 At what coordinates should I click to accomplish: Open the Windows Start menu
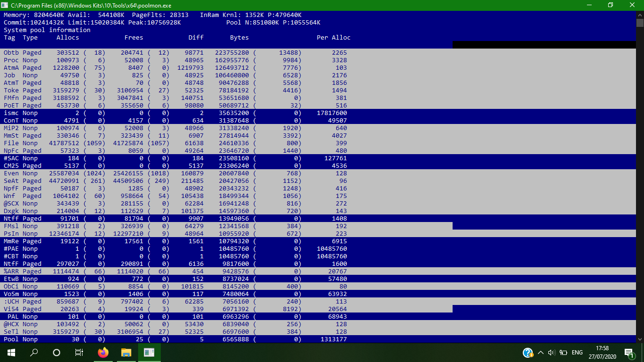tap(11, 353)
